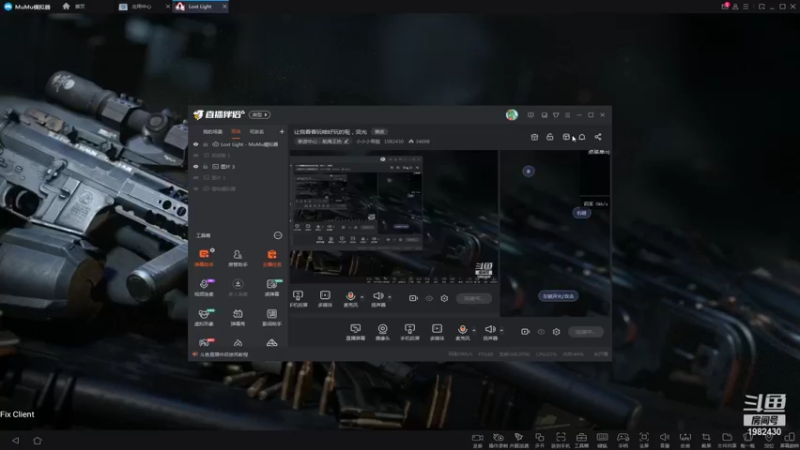This screenshot has height=450, width=800.
Task: Switch to the third scene tab 可改名
Action: 257,132
